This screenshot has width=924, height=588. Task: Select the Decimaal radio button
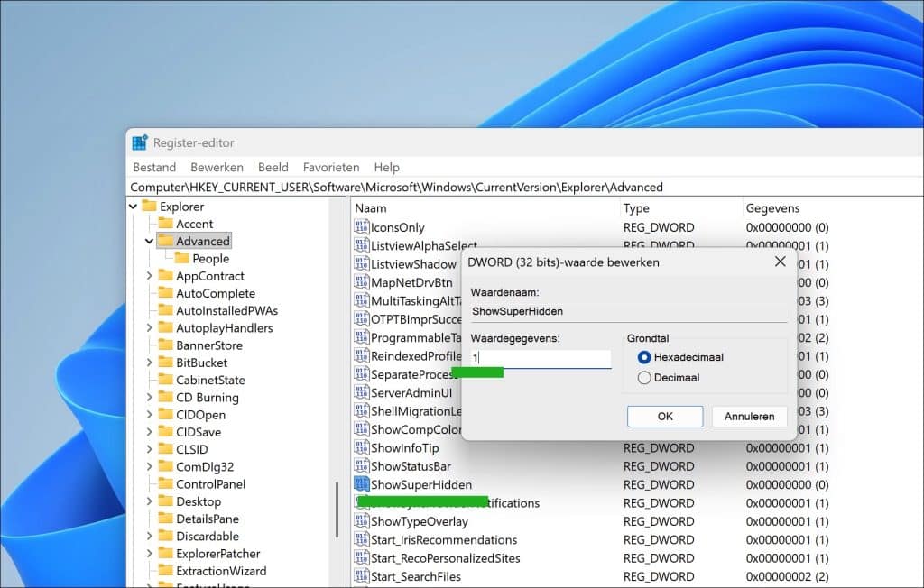point(644,378)
